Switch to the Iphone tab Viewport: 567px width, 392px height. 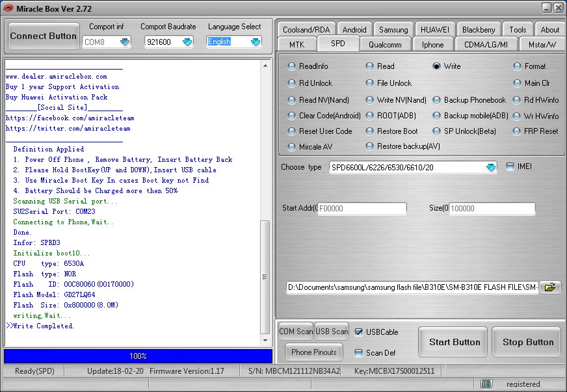(432, 44)
